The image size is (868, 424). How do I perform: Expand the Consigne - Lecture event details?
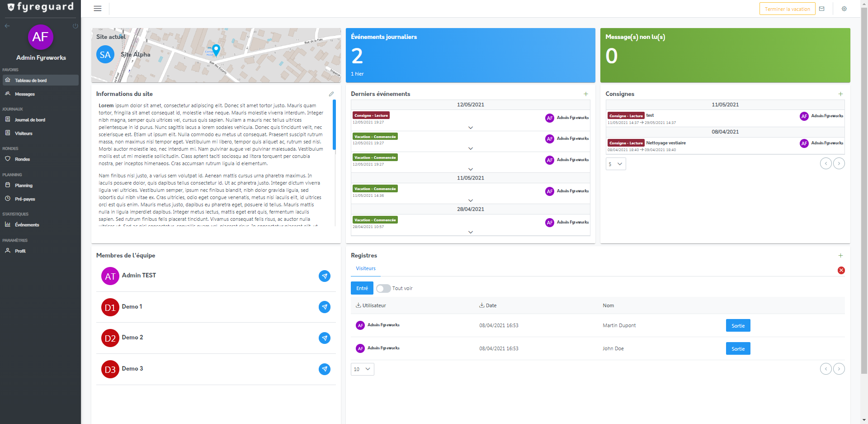coord(471,128)
